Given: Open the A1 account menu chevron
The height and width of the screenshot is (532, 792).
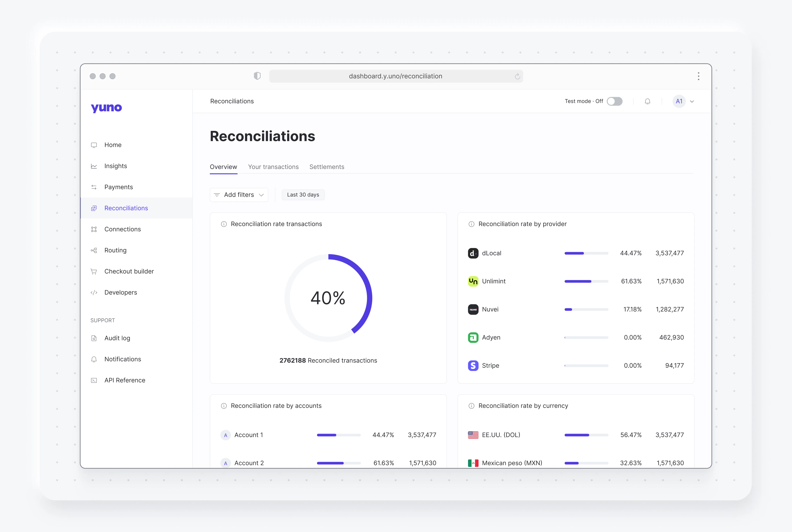Looking at the screenshot, I should [692, 101].
